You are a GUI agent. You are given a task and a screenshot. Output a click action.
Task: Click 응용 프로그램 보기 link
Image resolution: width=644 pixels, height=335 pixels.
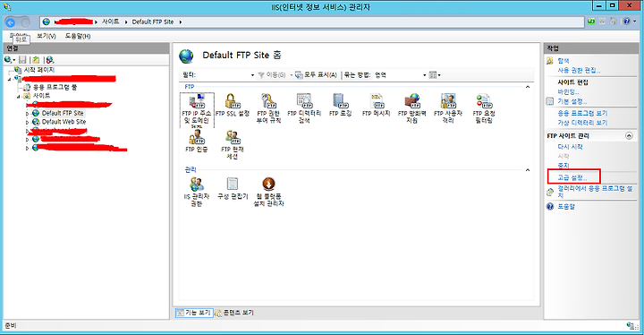582,113
